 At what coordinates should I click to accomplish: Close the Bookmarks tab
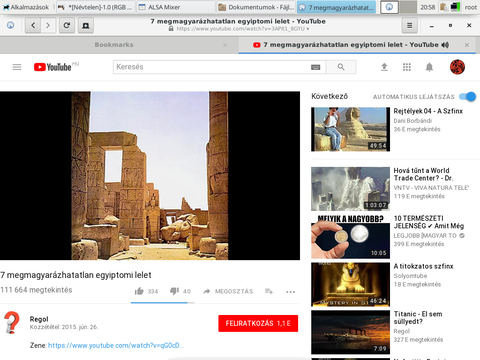tap(225, 45)
